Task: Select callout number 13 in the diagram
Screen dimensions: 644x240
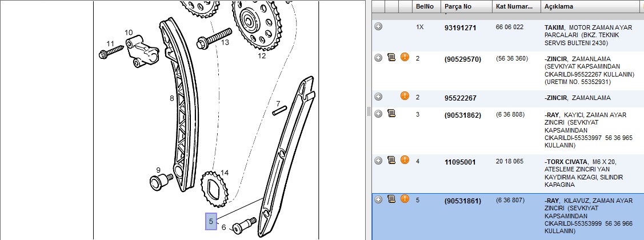Action: pos(225,42)
